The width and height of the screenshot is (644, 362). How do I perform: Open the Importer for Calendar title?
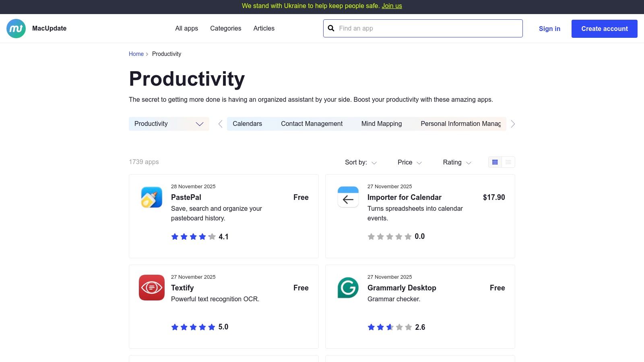pyautogui.click(x=405, y=197)
